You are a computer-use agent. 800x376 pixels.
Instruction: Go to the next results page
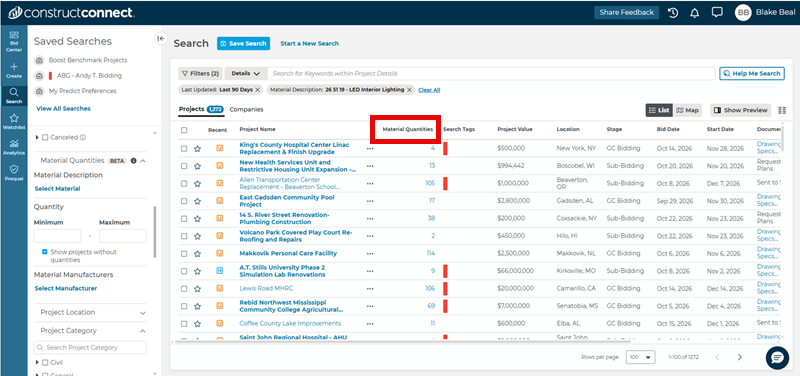pos(740,357)
